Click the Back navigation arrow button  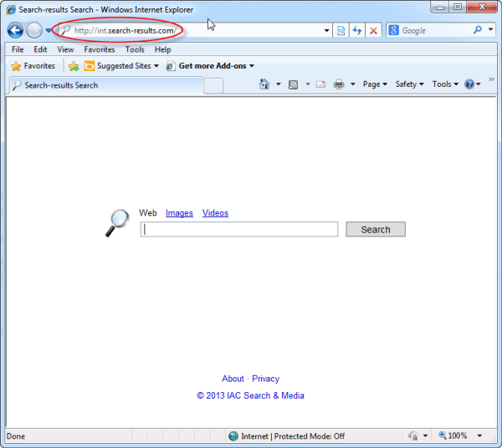pos(15,31)
